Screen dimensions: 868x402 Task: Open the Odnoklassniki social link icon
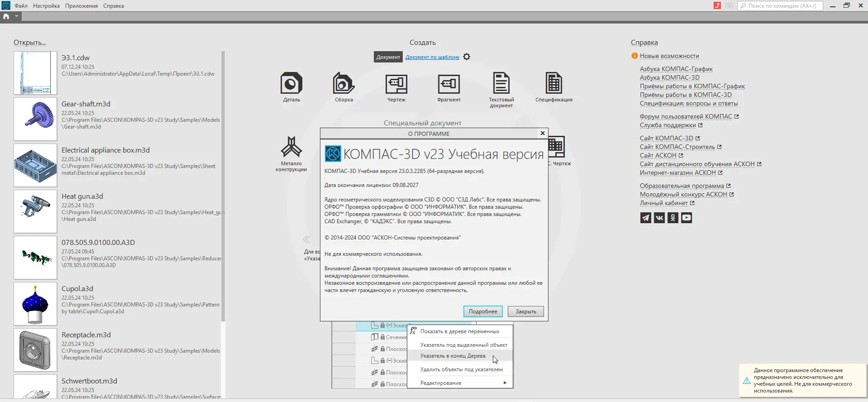673,218
